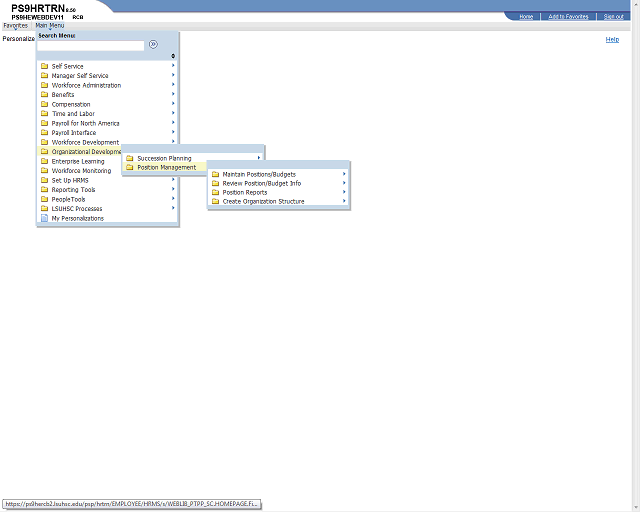Click the Payroll for North America folder icon
The image size is (640, 512).
coord(44,123)
